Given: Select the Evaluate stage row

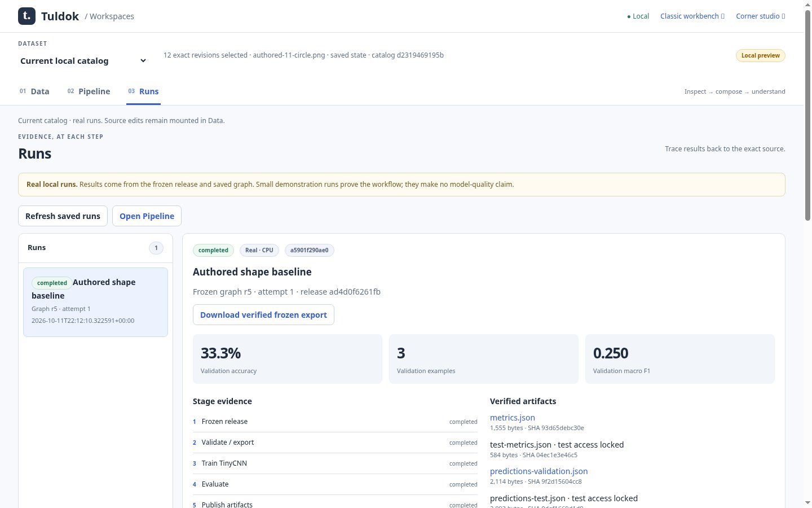Looking at the screenshot, I should (x=335, y=484).
